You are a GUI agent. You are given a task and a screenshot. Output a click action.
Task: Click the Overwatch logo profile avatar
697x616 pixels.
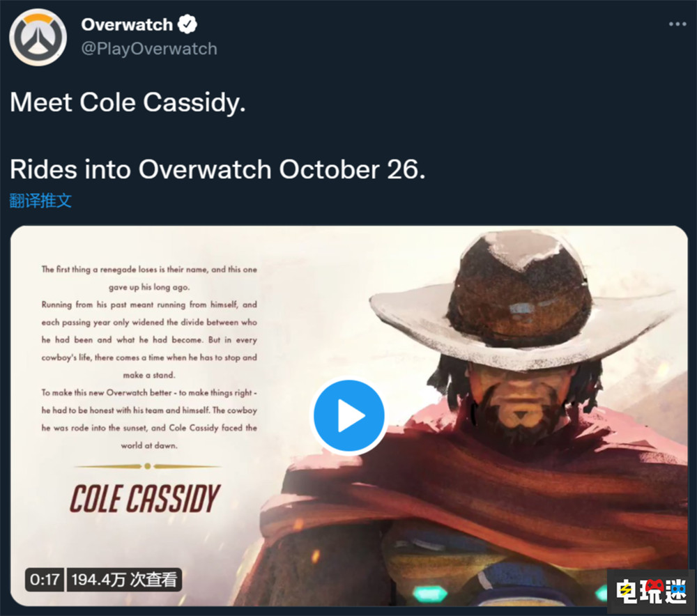[x=38, y=38]
